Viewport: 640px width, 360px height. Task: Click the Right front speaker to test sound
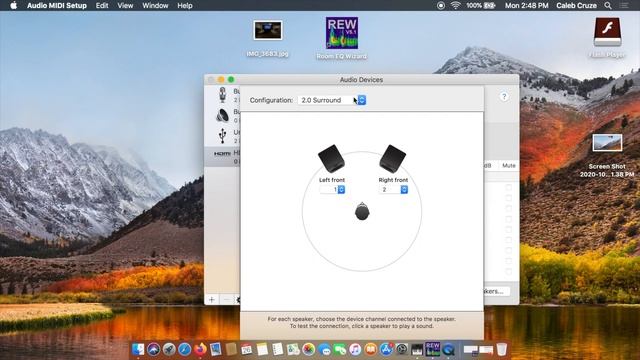(393, 159)
